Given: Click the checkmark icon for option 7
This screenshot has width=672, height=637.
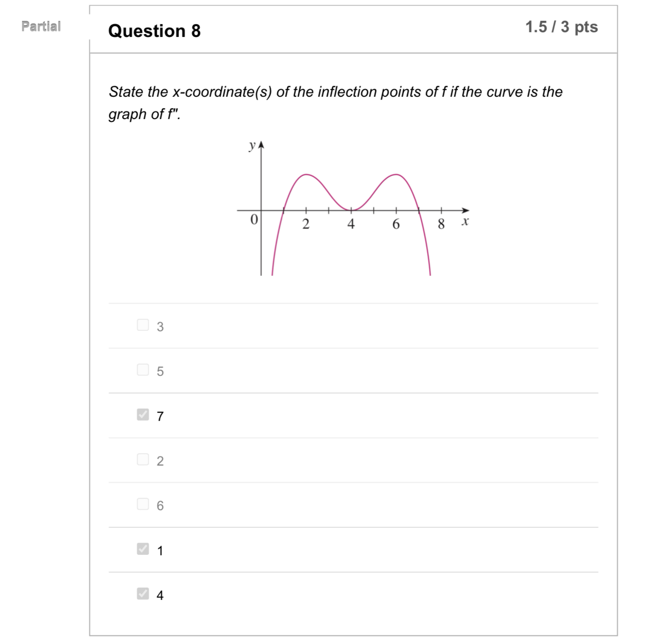Looking at the screenshot, I should [x=142, y=414].
